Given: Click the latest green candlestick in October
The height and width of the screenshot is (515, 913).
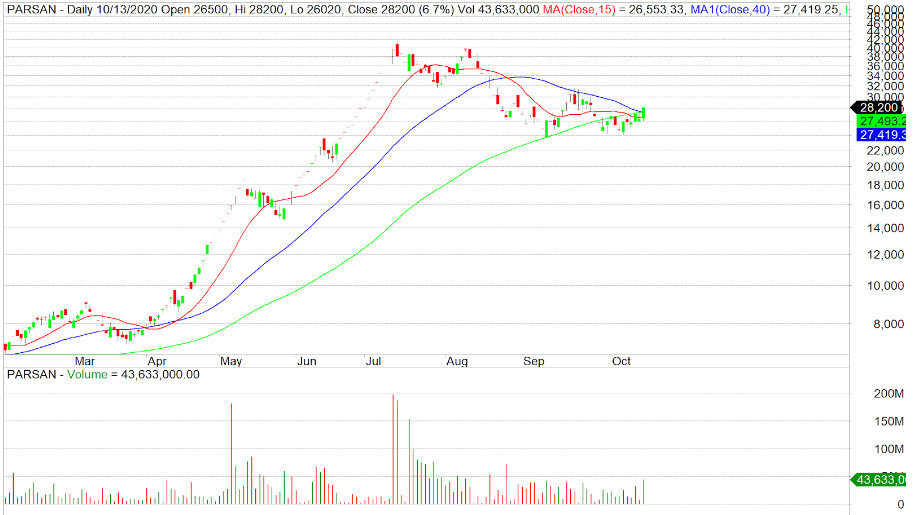Looking at the screenshot, I should pos(644,113).
